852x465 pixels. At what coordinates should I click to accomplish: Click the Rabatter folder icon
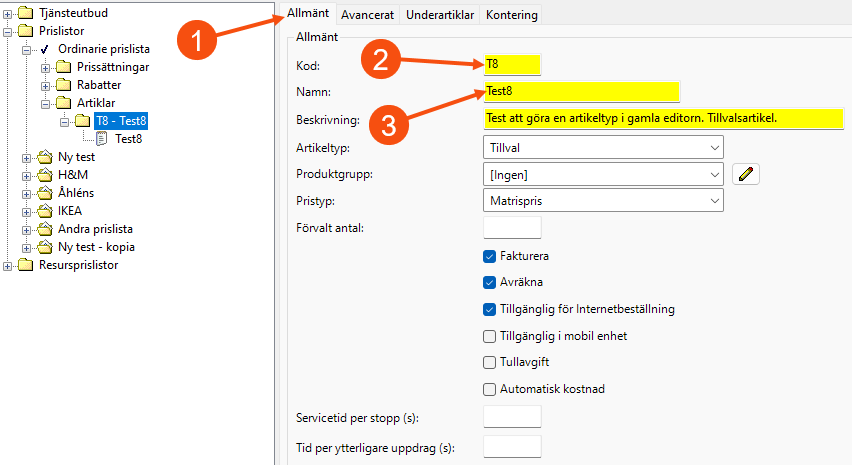(63, 85)
